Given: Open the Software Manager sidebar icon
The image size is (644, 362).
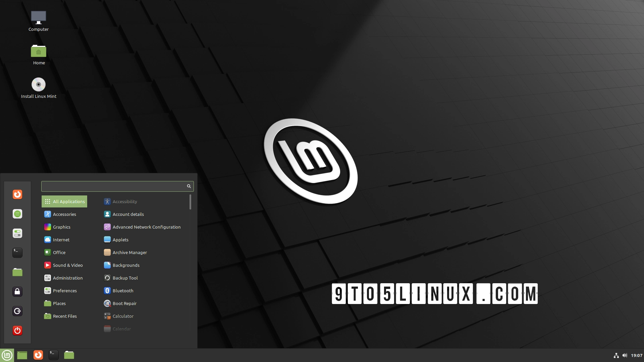Looking at the screenshot, I should [x=17, y=214].
